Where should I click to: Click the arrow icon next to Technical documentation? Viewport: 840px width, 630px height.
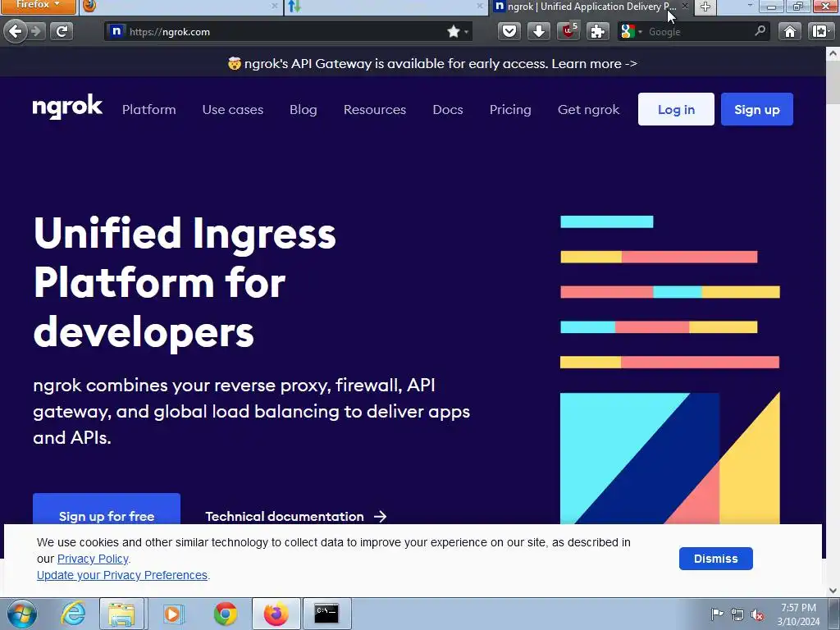point(380,517)
